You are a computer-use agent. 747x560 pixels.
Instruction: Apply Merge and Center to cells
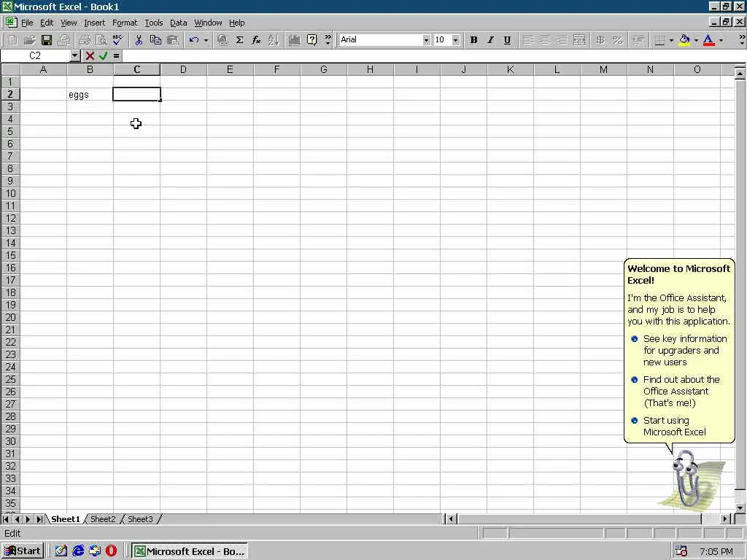click(x=578, y=40)
